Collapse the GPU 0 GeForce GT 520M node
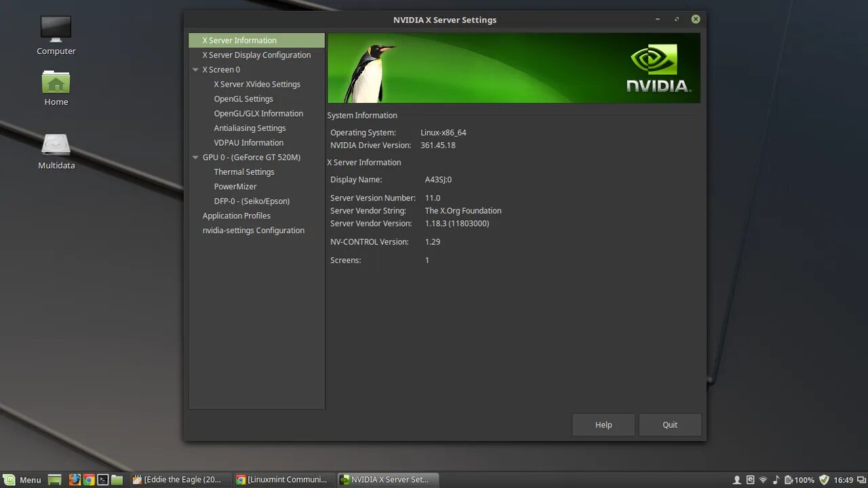Screen dimensions: 868x488 pos(195,157)
